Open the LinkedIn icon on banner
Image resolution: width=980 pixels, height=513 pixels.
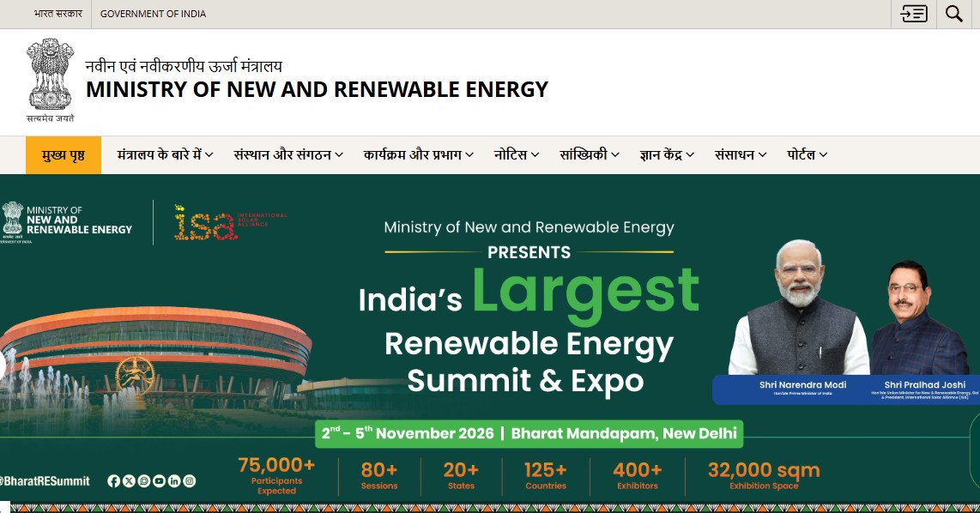point(174,480)
